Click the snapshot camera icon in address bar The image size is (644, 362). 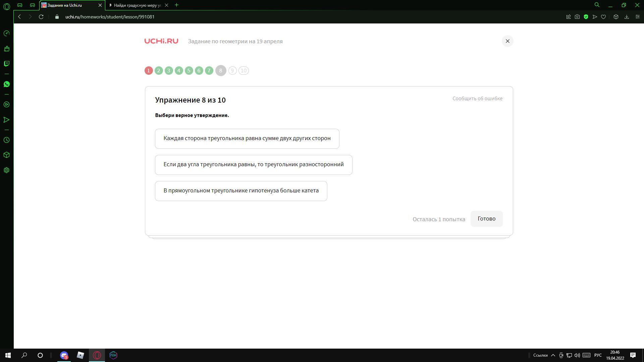click(577, 17)
